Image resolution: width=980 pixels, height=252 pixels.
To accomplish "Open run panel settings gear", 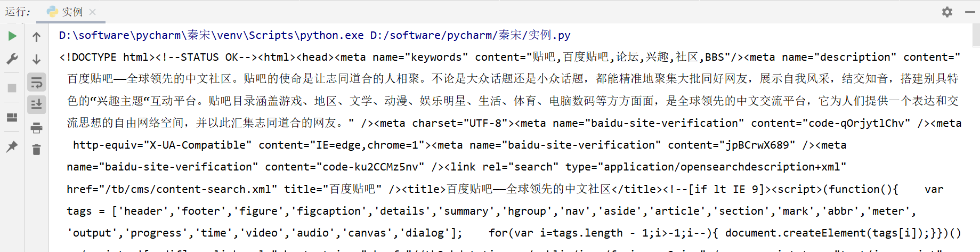I will tap(947, 12).
